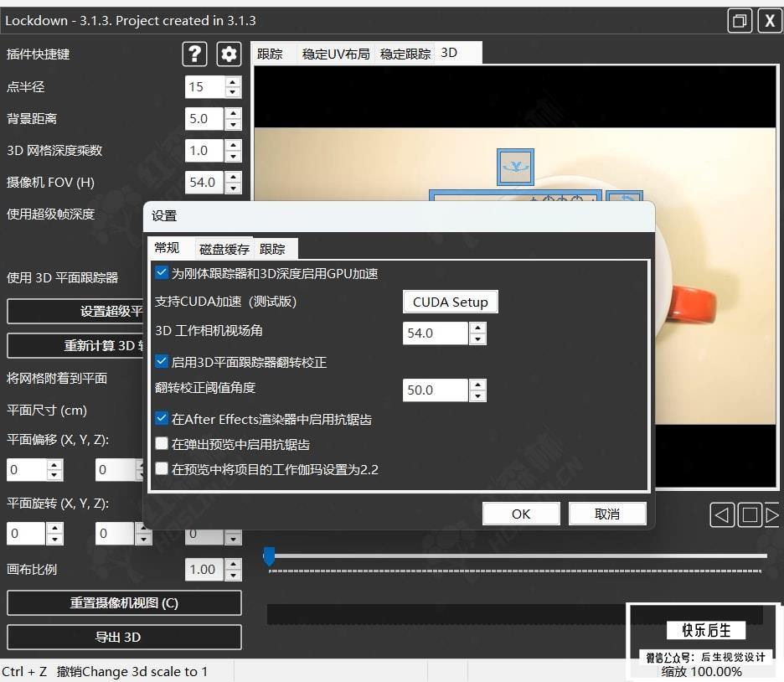
Task: Open the settings gear icon
Action: pos(229,54)
